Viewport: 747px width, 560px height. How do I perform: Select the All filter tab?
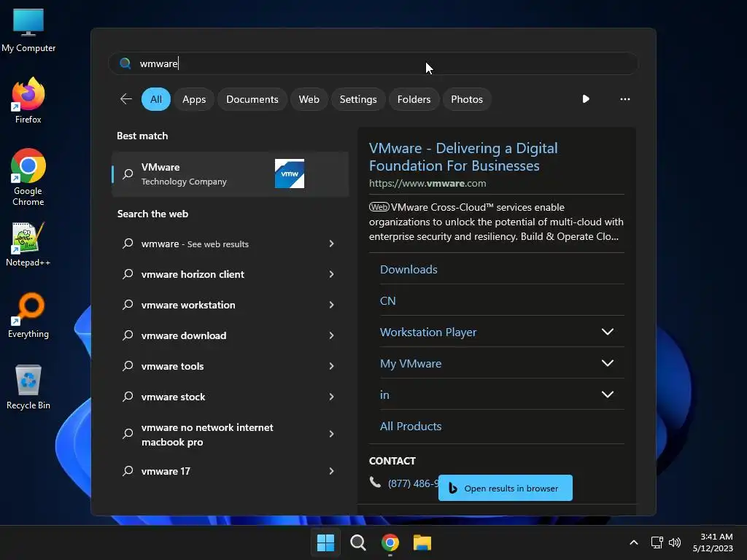pyautogui.click(x=156, y=99)
